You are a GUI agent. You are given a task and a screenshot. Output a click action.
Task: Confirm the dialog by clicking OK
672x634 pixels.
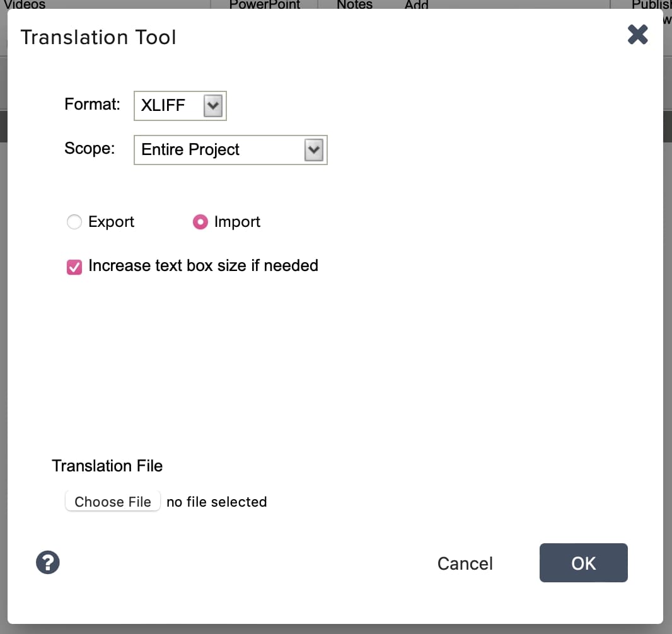click(x=582, y=563)
